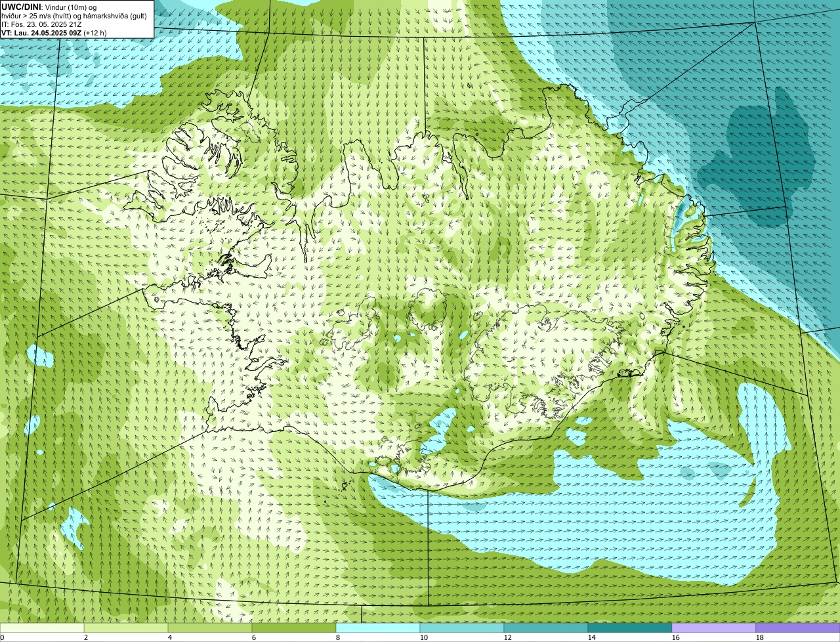Screen dimensions: 840x642
Task: Pick the 4–6 m/s green scale swatch
Action: pos(210,628)
